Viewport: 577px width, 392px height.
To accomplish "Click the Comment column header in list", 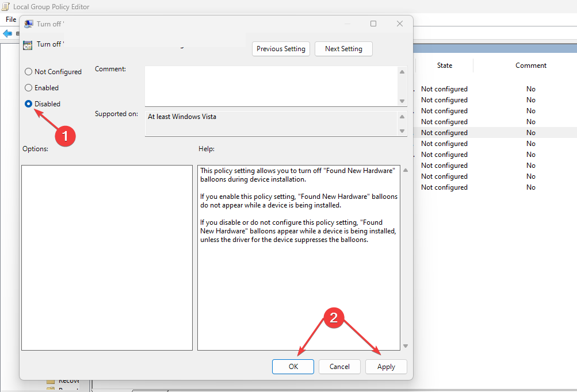I will point(530,66).
